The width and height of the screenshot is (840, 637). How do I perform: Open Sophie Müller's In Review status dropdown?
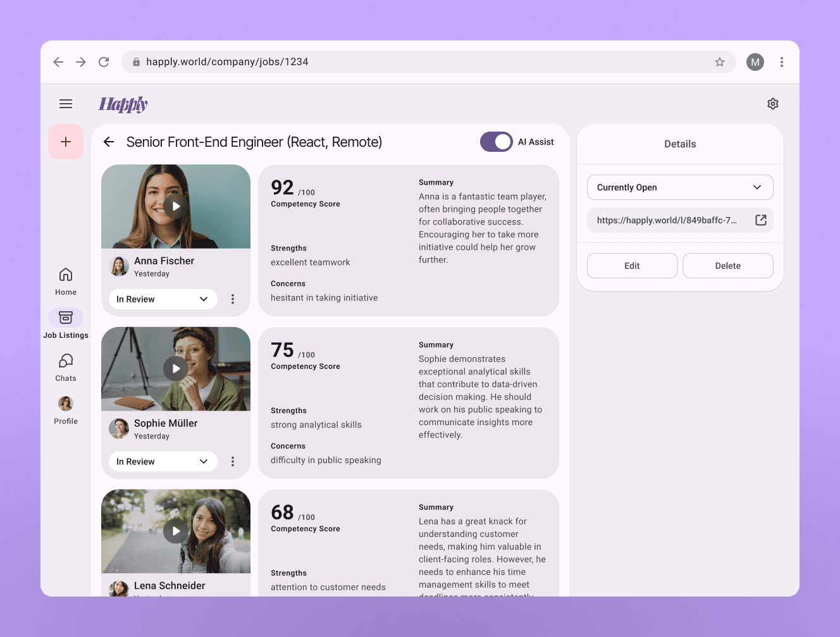click(x=163, y=462)
